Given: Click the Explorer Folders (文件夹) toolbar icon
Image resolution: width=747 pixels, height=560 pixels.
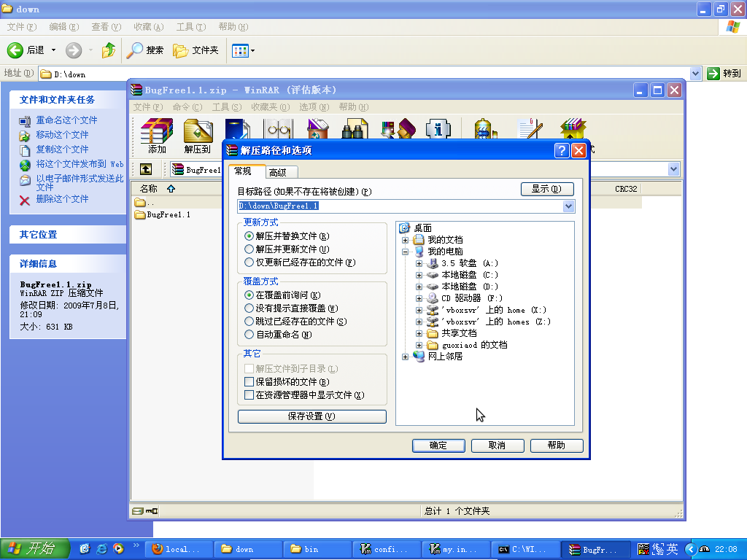Looking at the screenshot, I should (x=180, y=50).
